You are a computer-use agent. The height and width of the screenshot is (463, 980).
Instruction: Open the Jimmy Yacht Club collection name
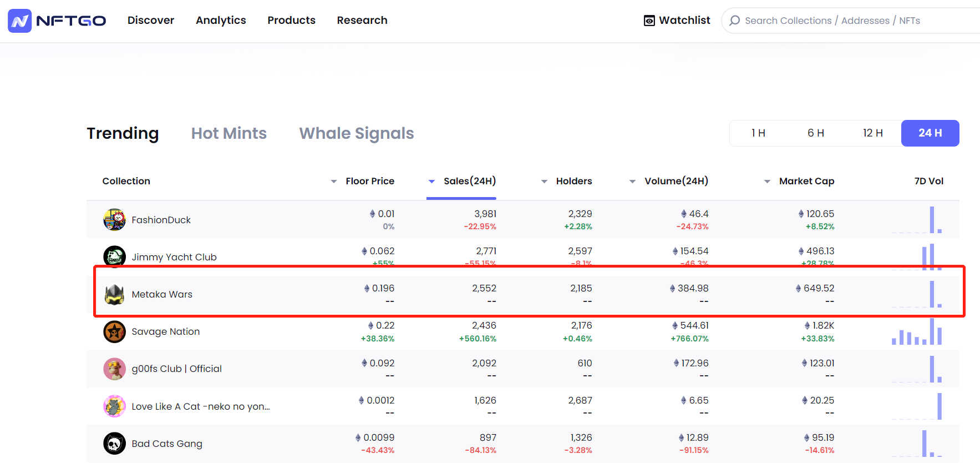pyautogui.click(x=174, y=257)
